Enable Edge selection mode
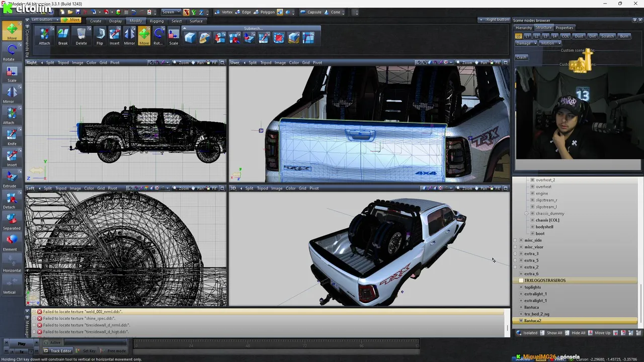 pos(244,12)
